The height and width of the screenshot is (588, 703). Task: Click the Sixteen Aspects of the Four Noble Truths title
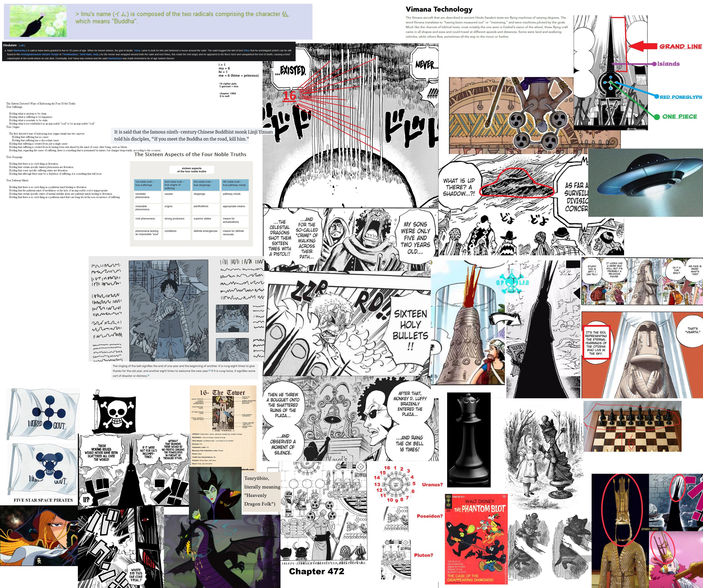(190, 154)
